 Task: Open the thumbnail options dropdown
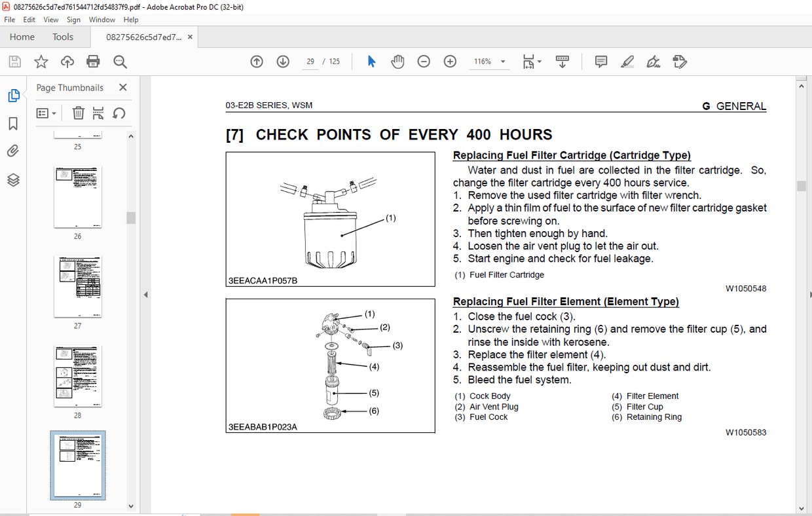(46, 113)
